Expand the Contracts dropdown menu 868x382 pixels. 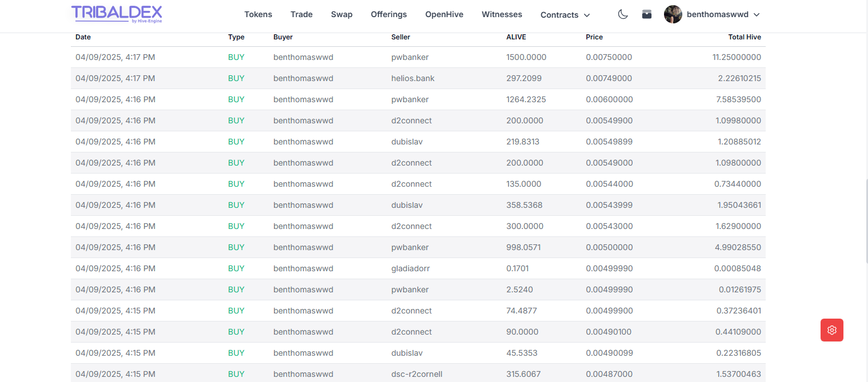(565, 15)
